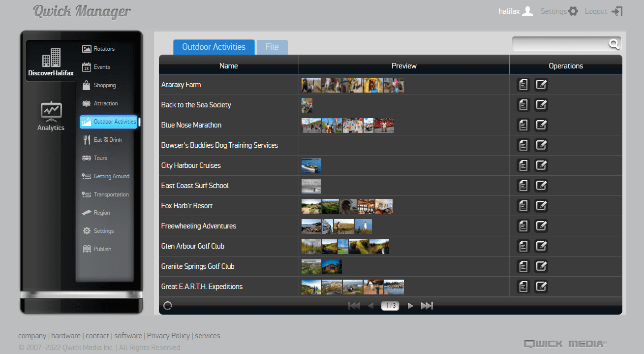Image resolution: width=644 pixels, height=354 pixels.
Task: Edit Bowser's Buddies Dog Training Services entry
Action: point(541,145)
